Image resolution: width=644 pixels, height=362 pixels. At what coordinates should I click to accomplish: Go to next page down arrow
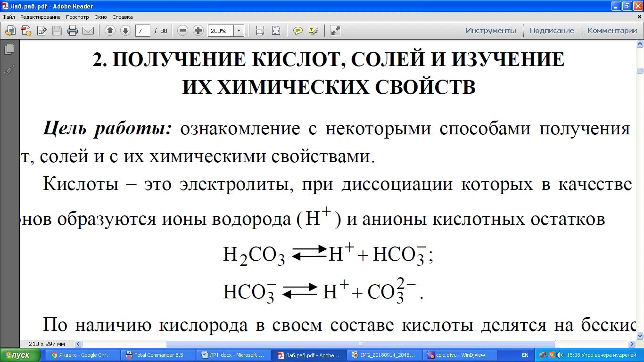[x=125, y=31]
